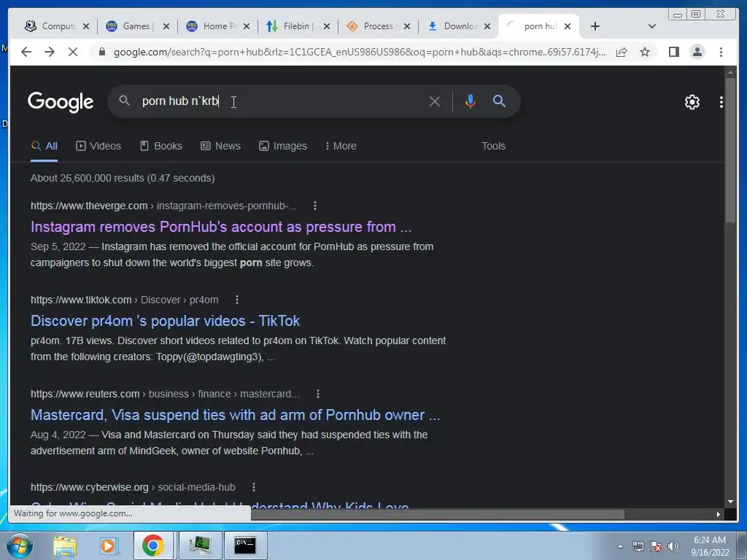Launch Windows Media Player from taskbar
Screen dimensions: 747x560
pos(109,545)
